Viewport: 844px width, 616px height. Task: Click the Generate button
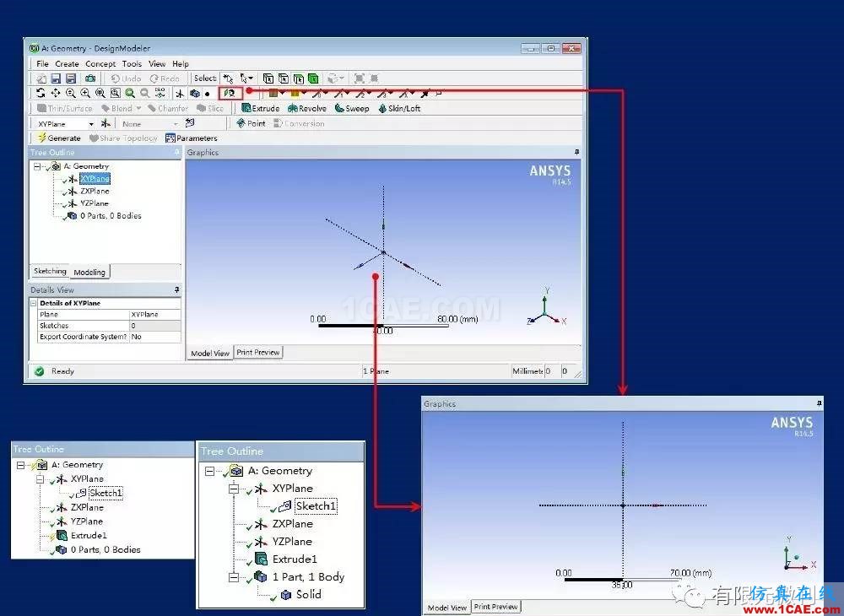click(x=59, y=138)
